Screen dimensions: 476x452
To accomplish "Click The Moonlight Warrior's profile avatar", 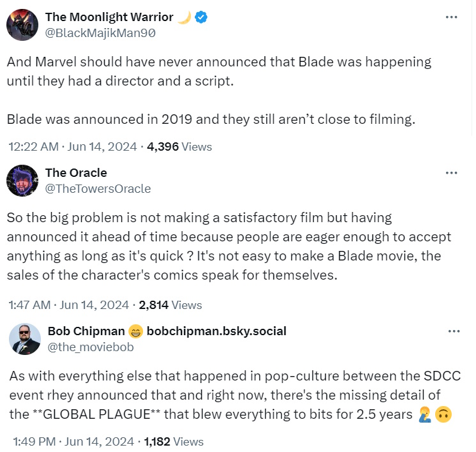I will click(x=22, y=24).
